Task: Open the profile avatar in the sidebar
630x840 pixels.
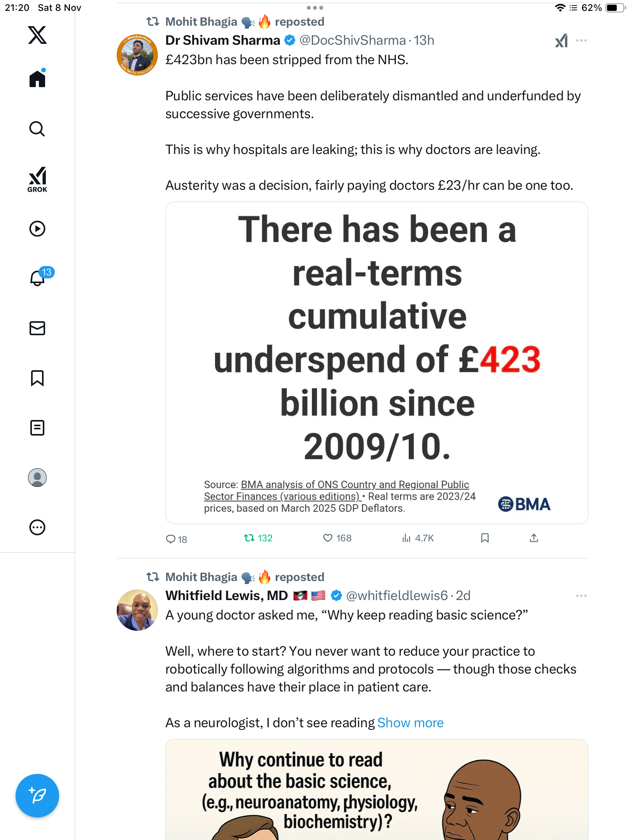Action: pos(37,478)
